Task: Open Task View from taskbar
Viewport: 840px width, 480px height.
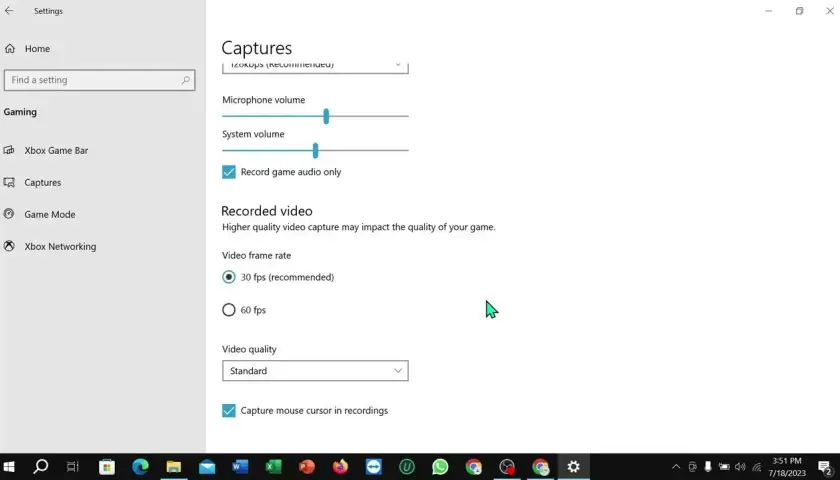Action: click(x=72, y=467)
